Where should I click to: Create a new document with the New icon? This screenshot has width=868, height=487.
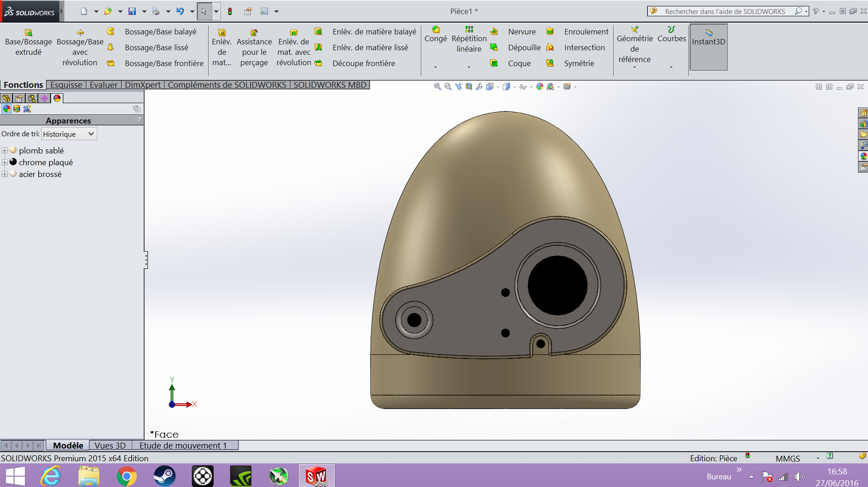84,11
